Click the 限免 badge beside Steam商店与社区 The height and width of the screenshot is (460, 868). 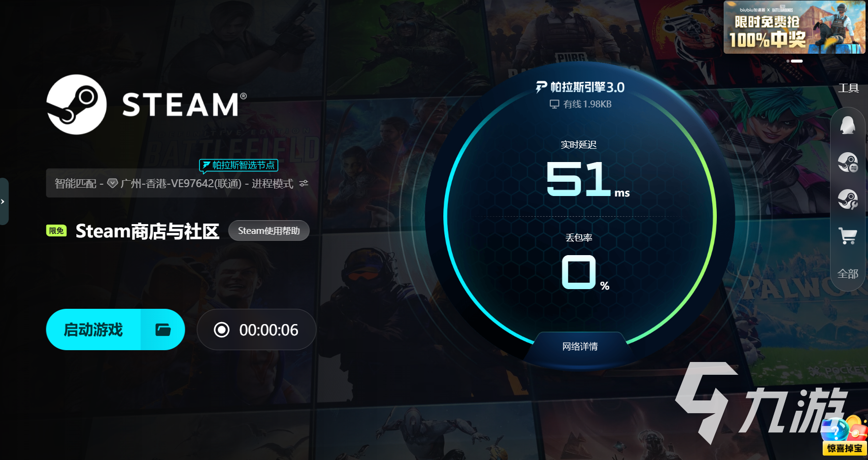[57, 230]
